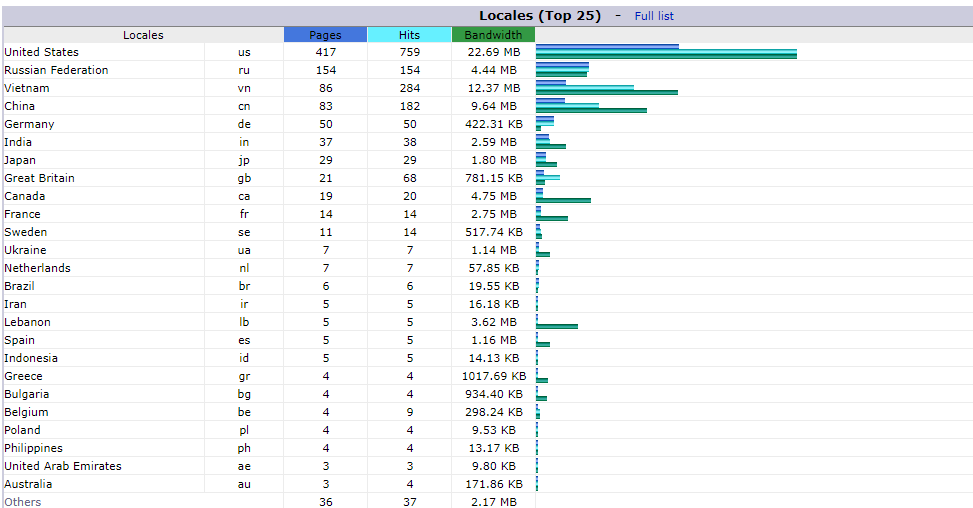The height and width of the screenshot is (508, 973).
Task: Click the Japan locale name
Action: click(20, 160)
